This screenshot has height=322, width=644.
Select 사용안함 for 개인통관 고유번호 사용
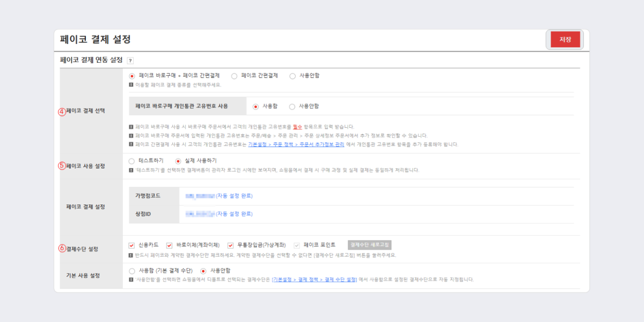click(x=292, y=106)
